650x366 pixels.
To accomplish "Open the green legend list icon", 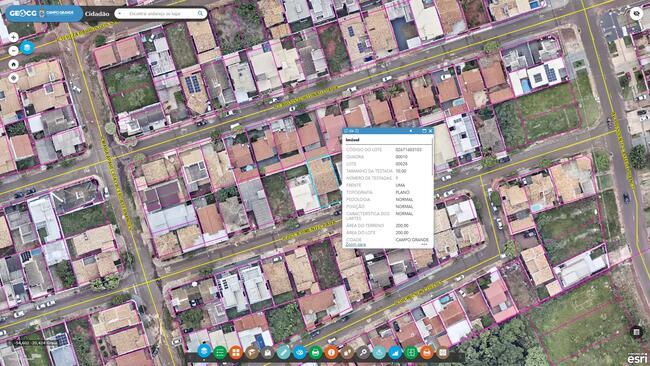I will (x=220, y=352).
